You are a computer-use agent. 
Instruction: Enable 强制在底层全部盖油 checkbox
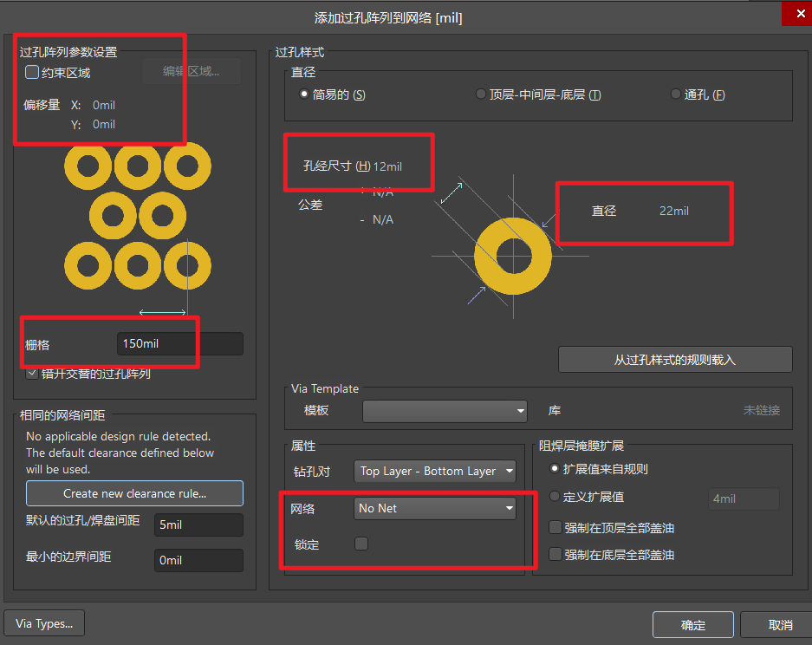coord(555,554)
